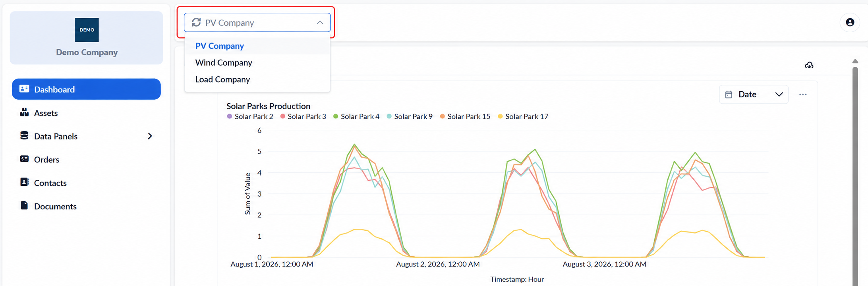Open the user account profile icon
This screenshot has height=286, width=868.
click(x=850, y=22)
